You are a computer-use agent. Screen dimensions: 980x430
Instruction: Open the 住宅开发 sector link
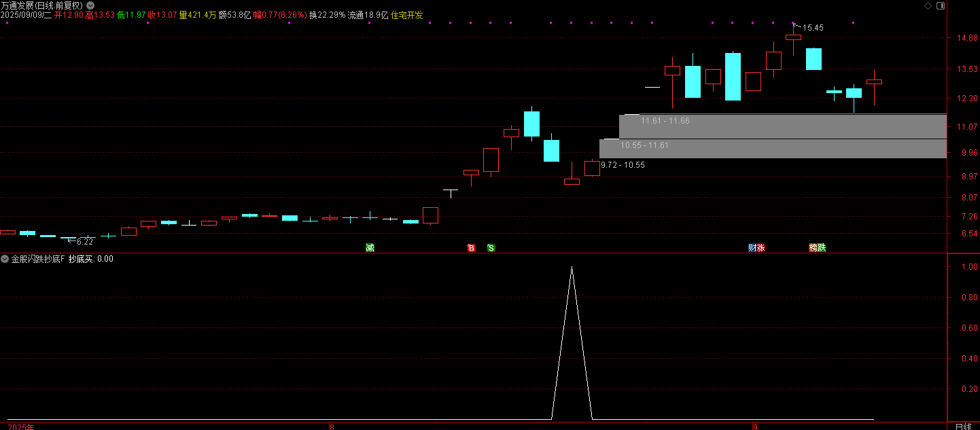(406, 15)
